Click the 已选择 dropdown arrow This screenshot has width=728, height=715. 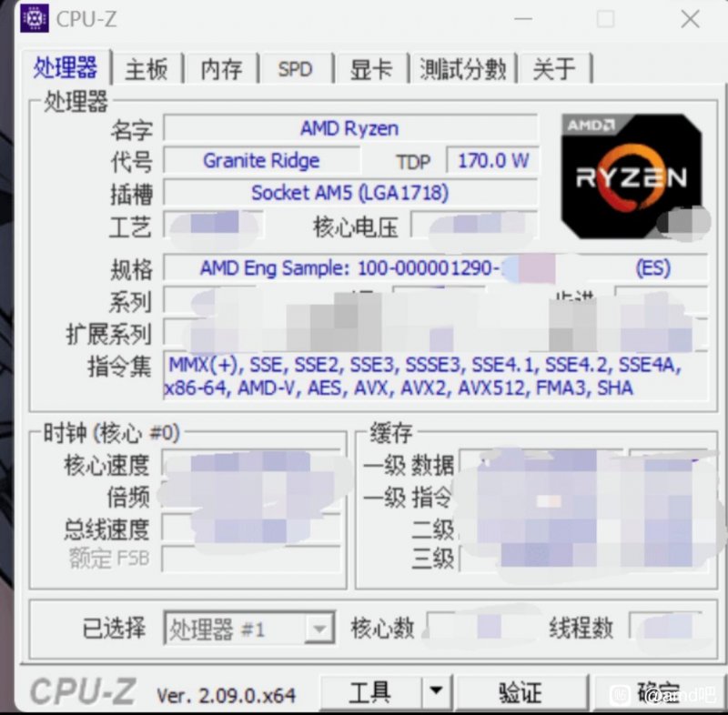tap(320, 628)
